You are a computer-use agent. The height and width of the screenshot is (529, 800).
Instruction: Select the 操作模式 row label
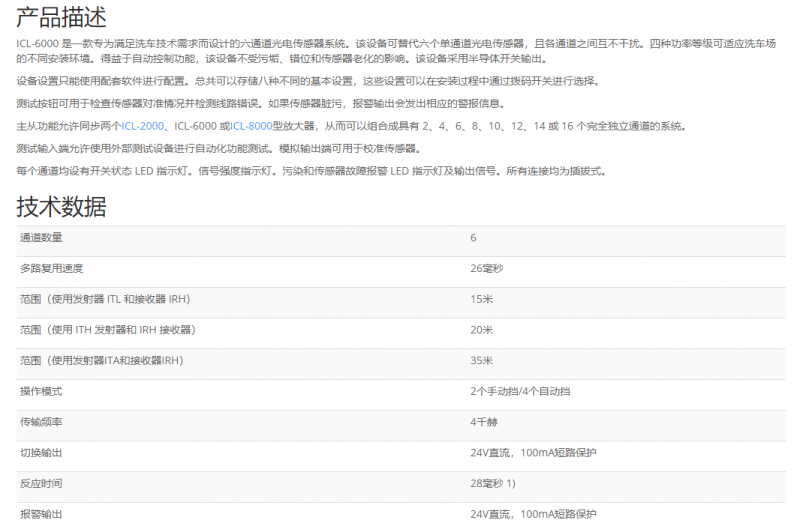click(x=41, y=391)
